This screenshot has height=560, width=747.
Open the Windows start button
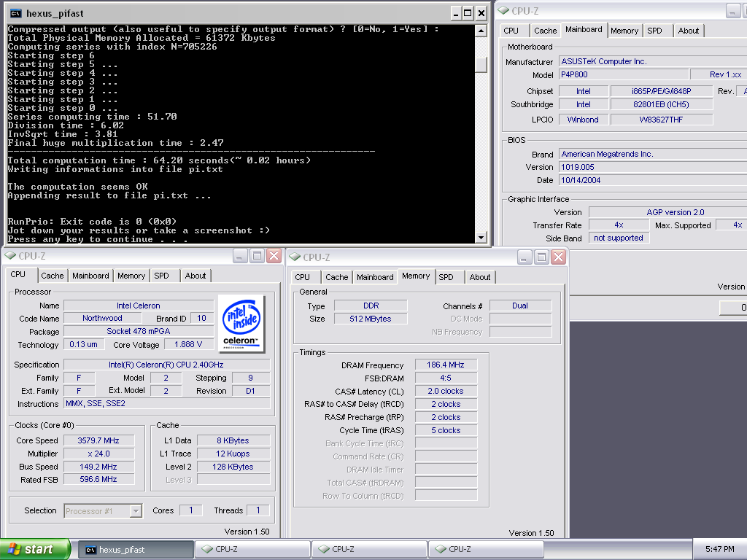coord(35,549)
